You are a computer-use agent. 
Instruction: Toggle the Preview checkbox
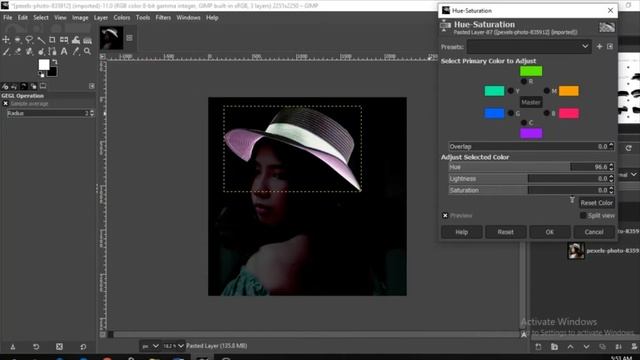click(x=445, y=216)
